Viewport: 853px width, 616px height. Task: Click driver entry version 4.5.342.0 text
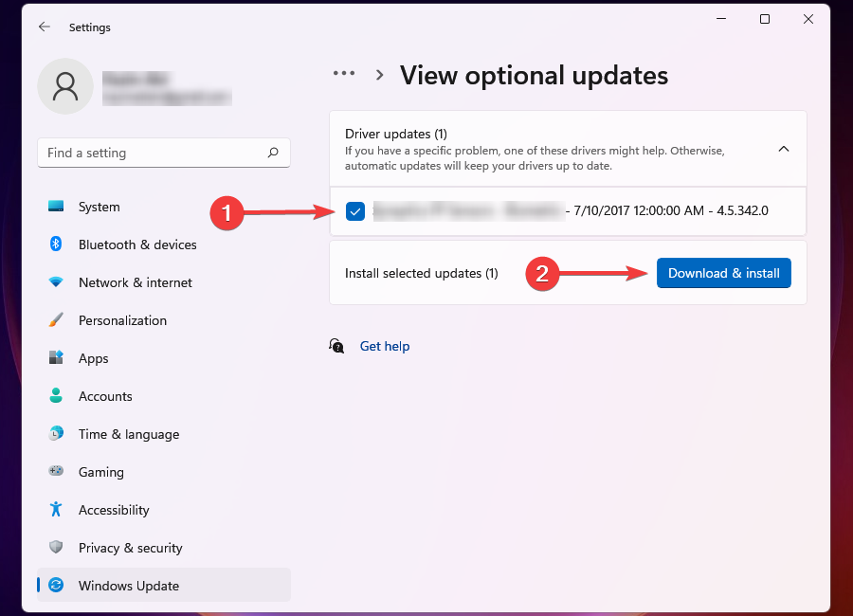[742, 210]
